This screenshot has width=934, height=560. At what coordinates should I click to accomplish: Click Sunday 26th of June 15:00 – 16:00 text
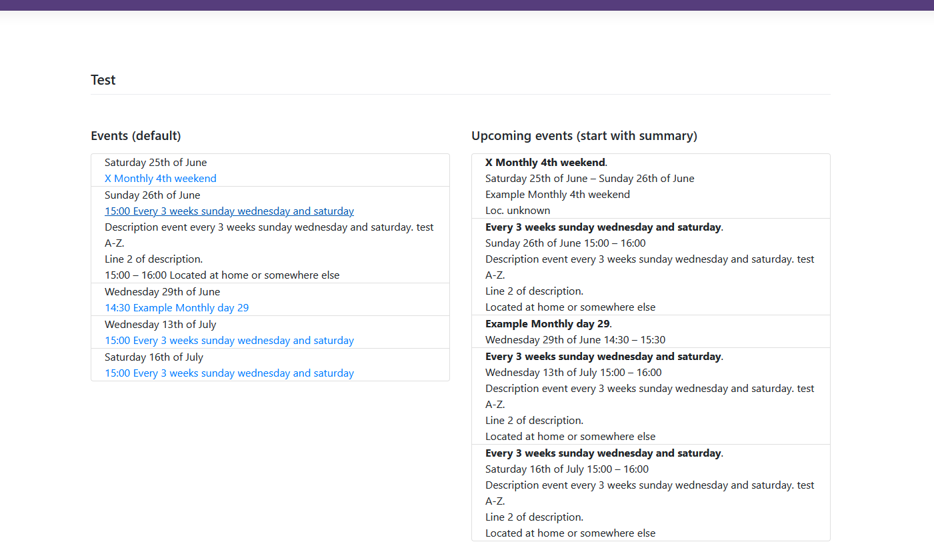tap(565, 243)
